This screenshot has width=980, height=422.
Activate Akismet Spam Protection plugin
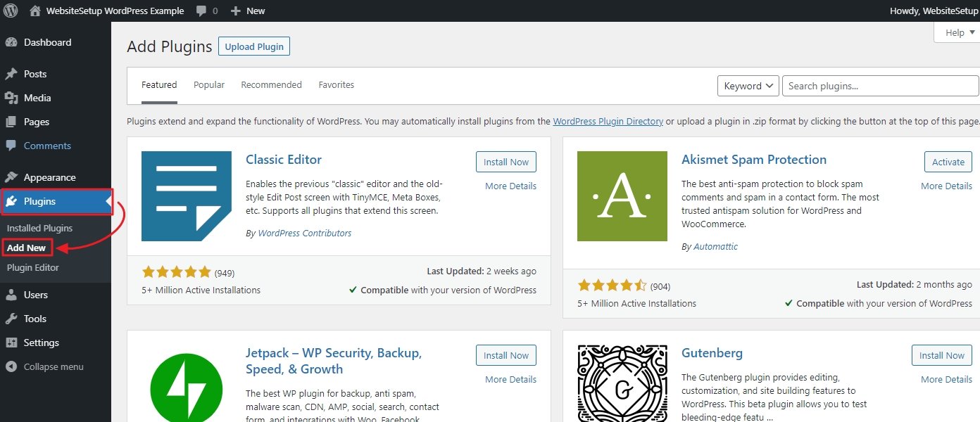tap(948, 162)
